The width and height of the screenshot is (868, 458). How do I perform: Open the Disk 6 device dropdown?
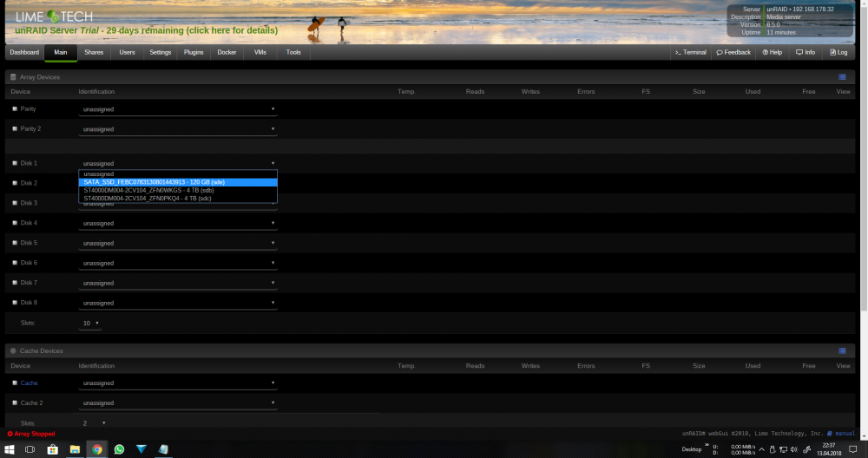pos(178,263)
